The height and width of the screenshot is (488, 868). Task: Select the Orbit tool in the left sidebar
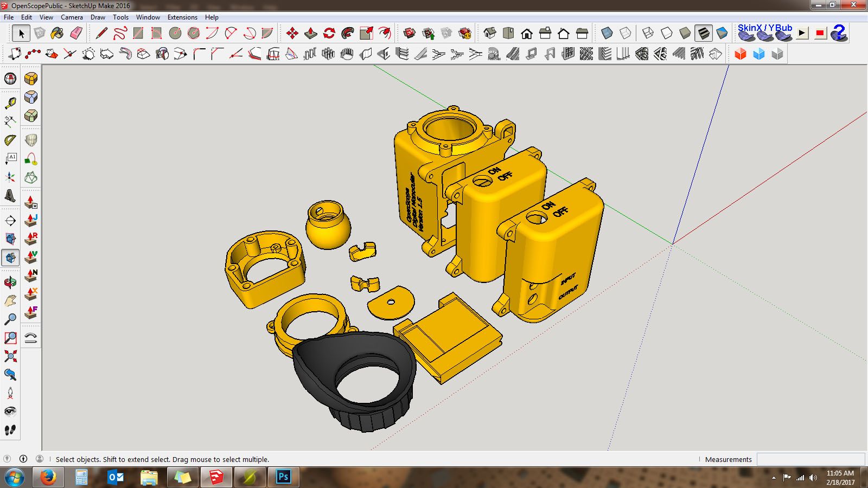point(9,284)
